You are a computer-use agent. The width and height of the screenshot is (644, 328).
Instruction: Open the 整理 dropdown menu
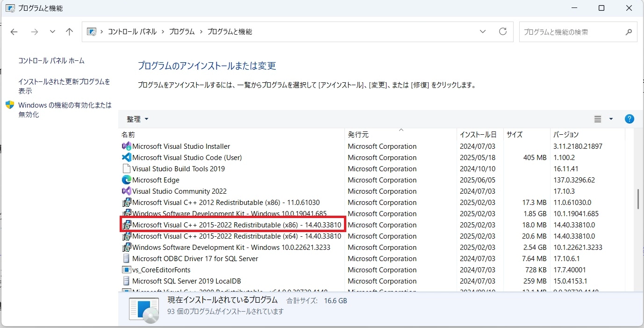137,119
